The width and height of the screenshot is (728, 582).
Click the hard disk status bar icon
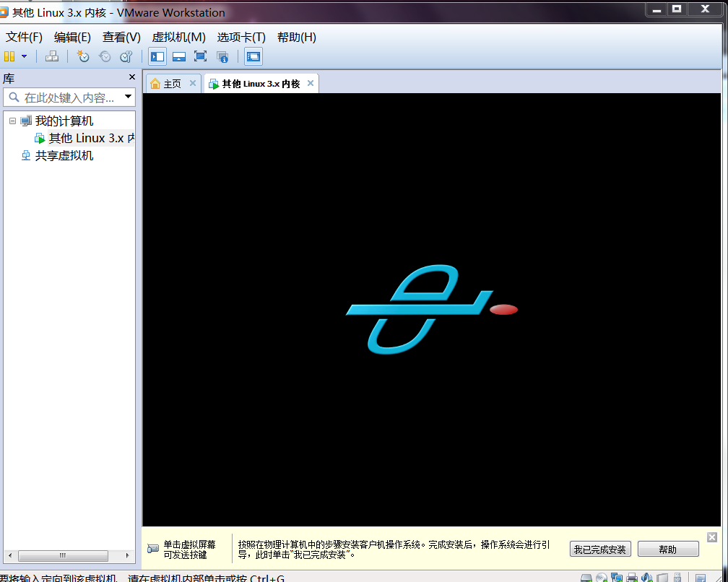[586, 578]
